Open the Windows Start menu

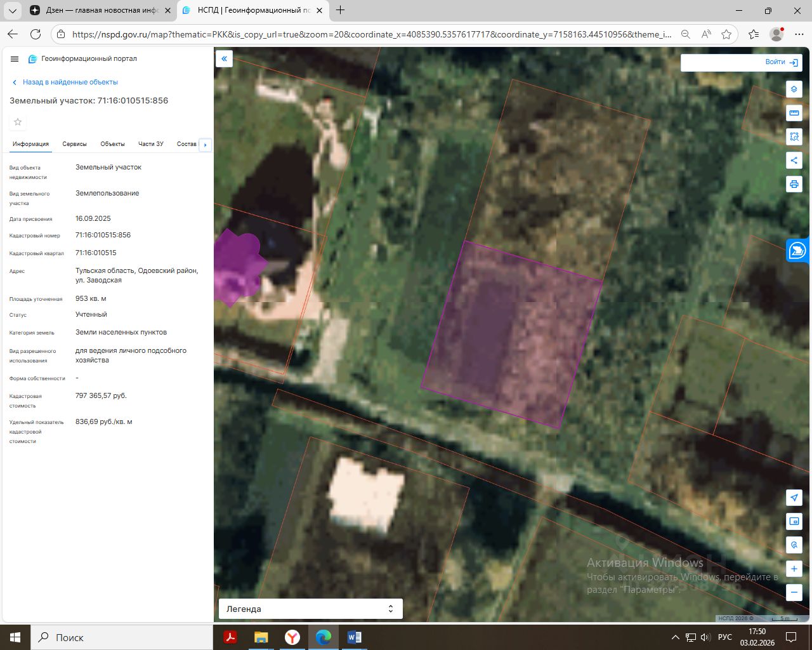click(x=15, y=637)
